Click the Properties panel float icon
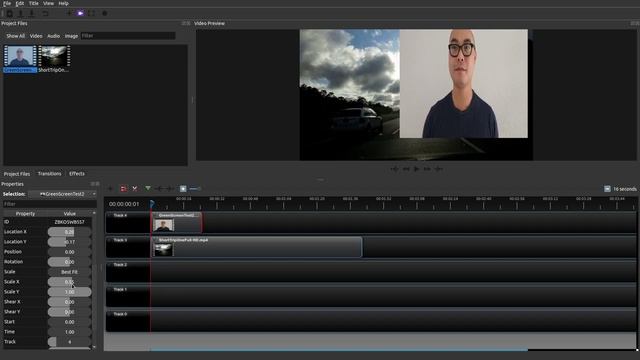 click(x=93, y=184)
